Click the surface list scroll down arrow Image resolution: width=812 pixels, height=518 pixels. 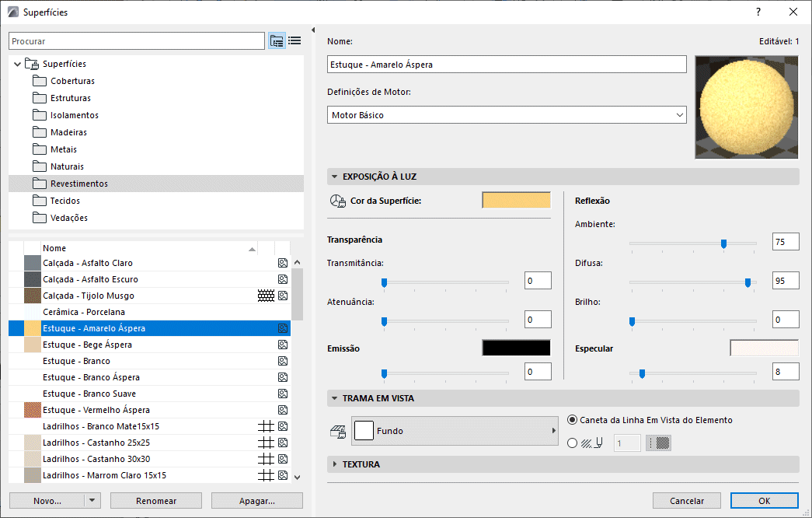pos(298,477)
